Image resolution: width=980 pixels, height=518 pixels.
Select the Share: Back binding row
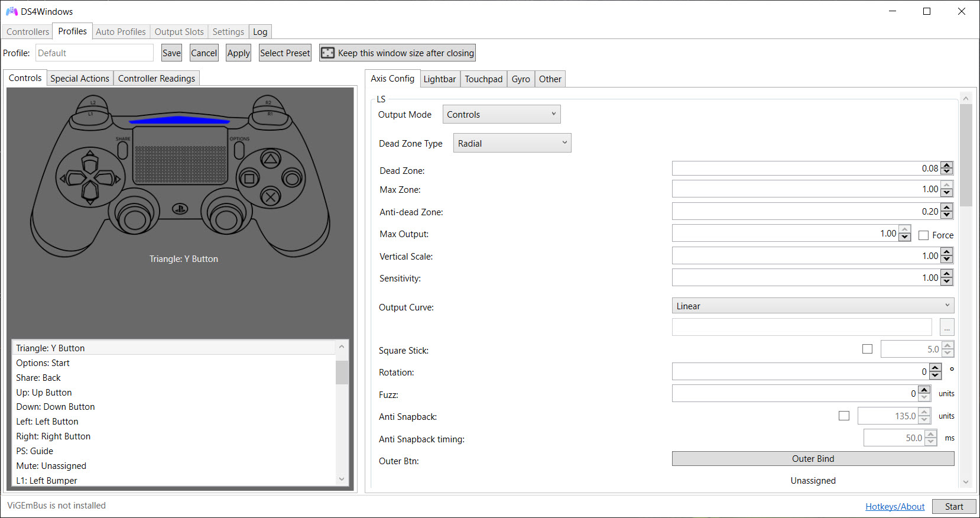[x=174, y=378]
